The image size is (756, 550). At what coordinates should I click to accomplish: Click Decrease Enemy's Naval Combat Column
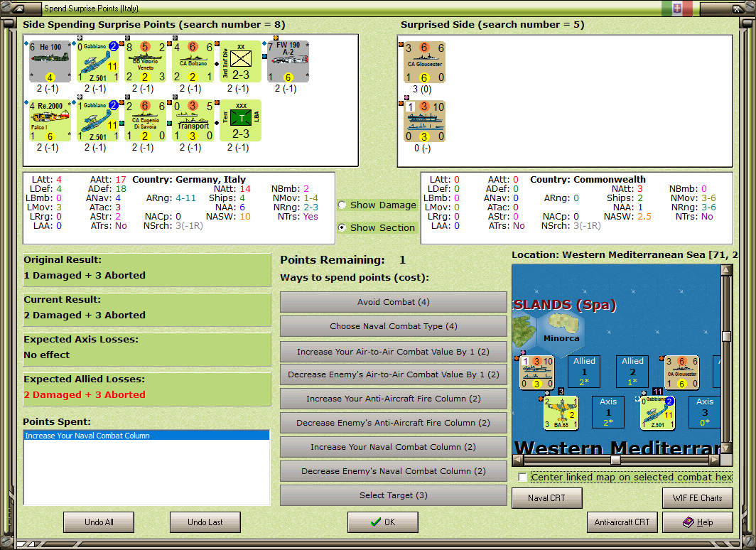(x=394, y=471)
